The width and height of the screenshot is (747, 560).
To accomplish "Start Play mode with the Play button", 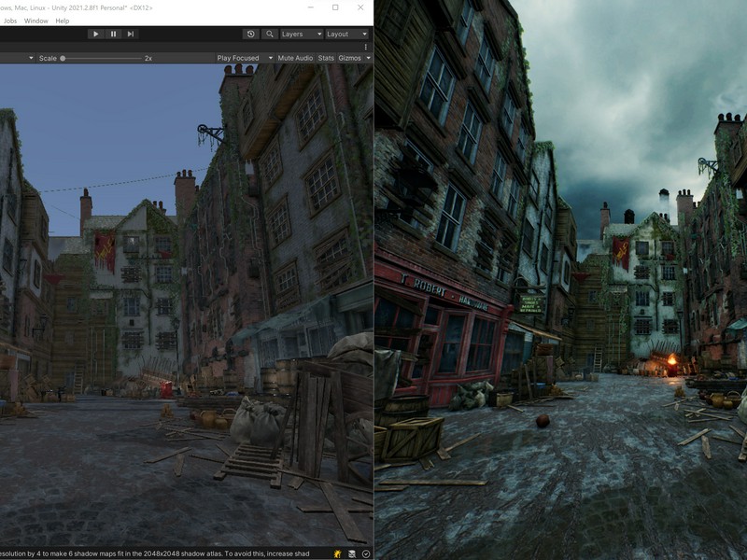I will 96,34.
